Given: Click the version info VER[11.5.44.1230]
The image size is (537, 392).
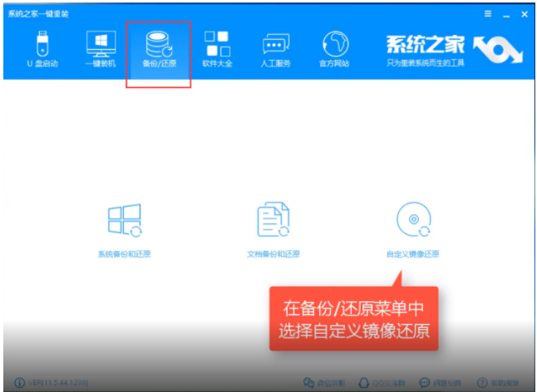Looking at the screenshot, I should click(x=51, y=382).
